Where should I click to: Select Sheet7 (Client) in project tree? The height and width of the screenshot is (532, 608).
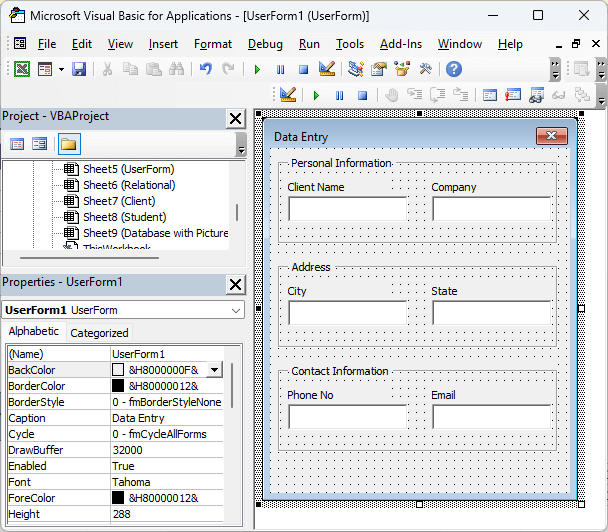(118, 201)
